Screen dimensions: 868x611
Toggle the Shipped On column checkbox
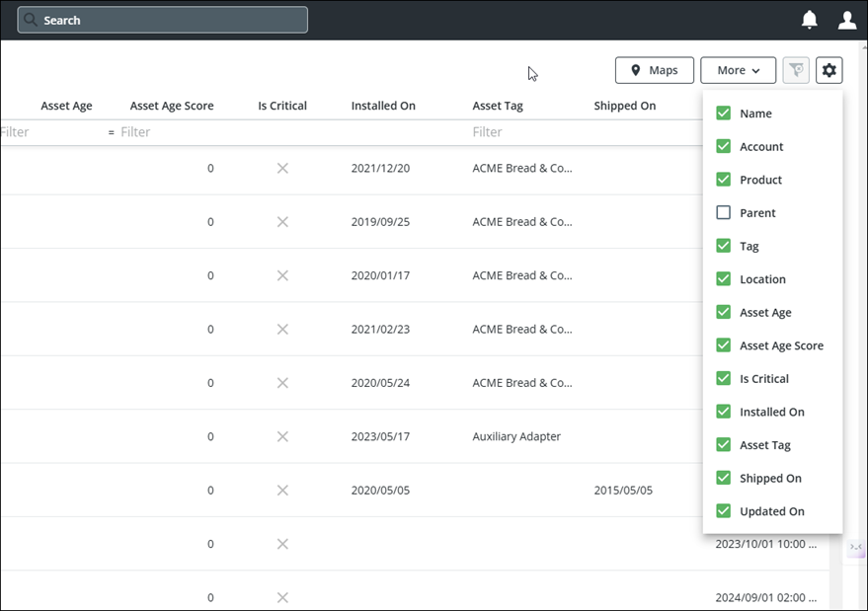pyautogui.click(x=723, y=478)
